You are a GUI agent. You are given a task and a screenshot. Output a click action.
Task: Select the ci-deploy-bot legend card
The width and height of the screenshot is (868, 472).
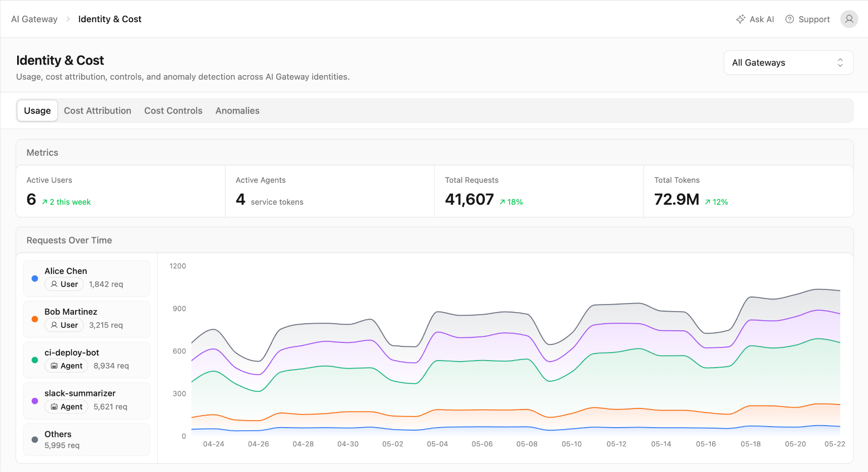87,360
